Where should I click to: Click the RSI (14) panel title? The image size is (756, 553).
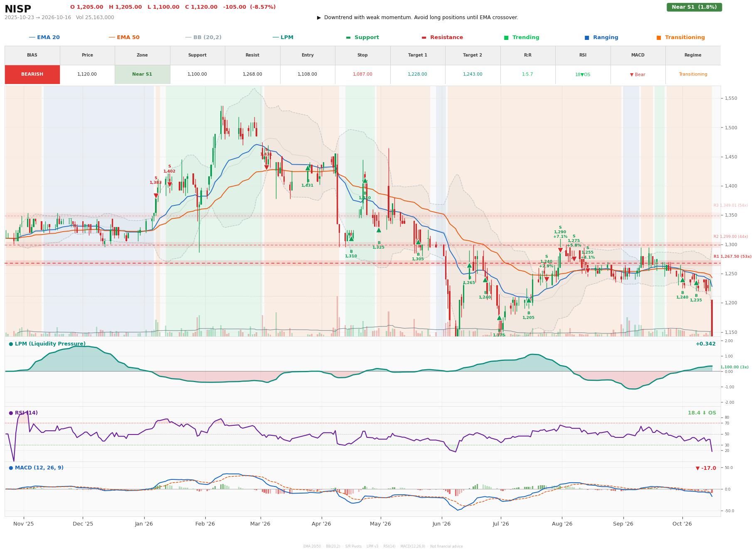[23, 413]
